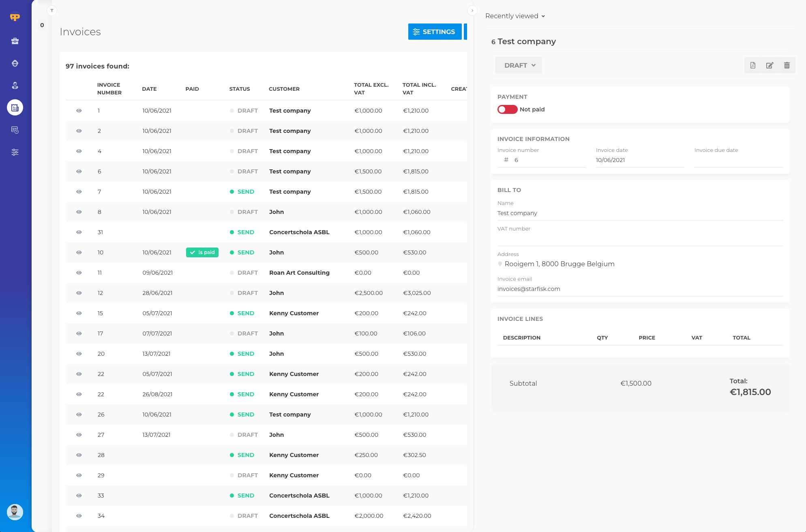Viewport: 806px width, 532px height.
Task: Toggle the Not paid payment switch
Action: pos(507,109)
